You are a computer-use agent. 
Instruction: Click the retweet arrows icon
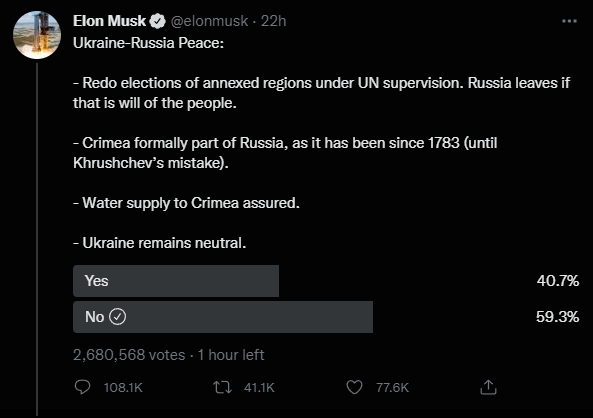point(222,387)
